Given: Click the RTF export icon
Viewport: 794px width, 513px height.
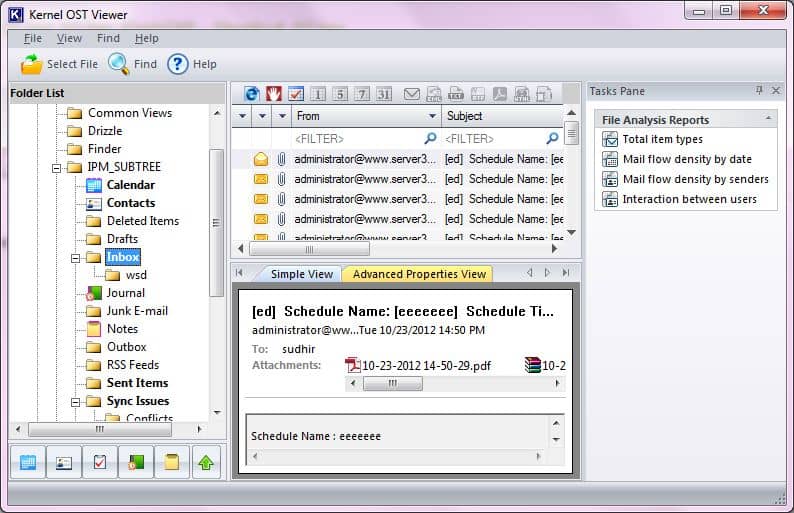Looking at the screenshot, I should click(478, 94).
